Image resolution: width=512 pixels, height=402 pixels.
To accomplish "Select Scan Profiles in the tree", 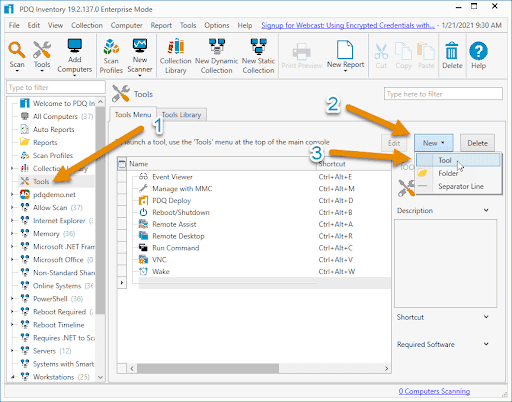I will tap(53, 155).
